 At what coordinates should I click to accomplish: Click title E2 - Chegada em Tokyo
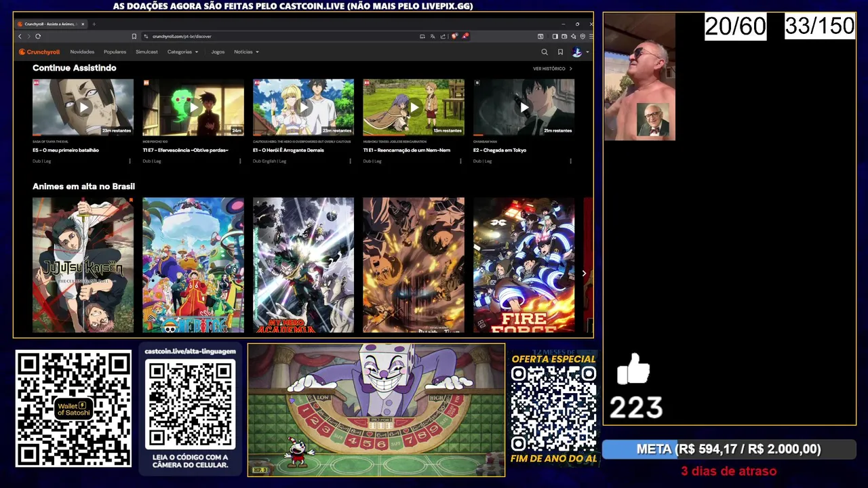(x=500, y=150)
